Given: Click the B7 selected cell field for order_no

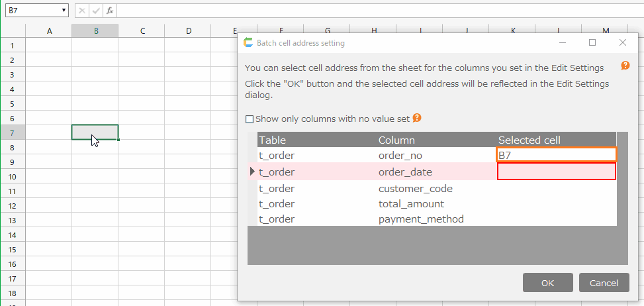Looking at the screenshot, I should pyautogui.click(x=556, y=155).
